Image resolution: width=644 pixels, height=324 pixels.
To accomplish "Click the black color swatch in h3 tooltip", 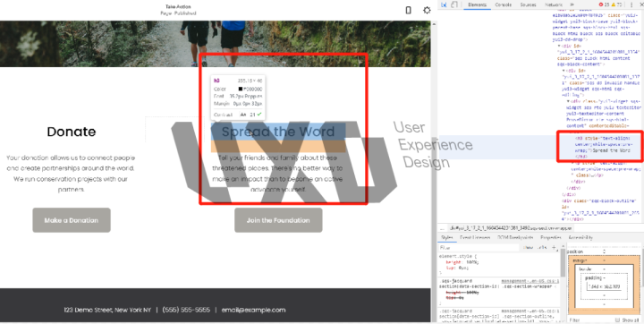I will coord(241,89).
